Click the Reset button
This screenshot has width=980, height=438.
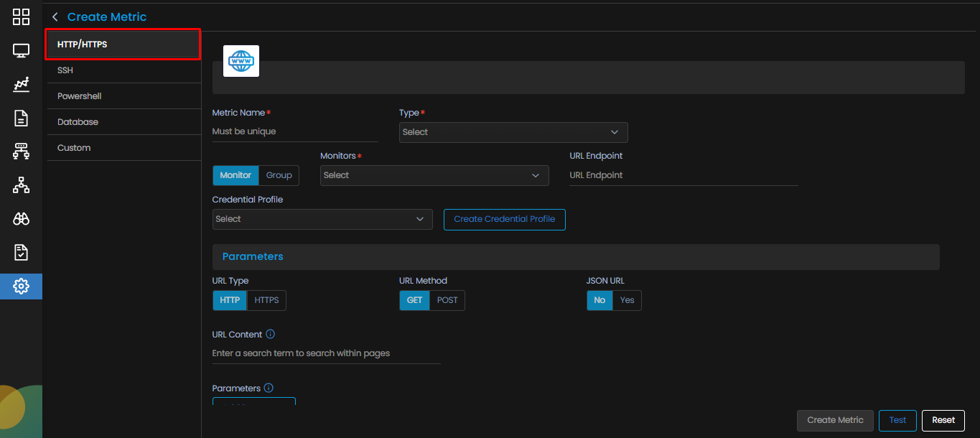943,420
